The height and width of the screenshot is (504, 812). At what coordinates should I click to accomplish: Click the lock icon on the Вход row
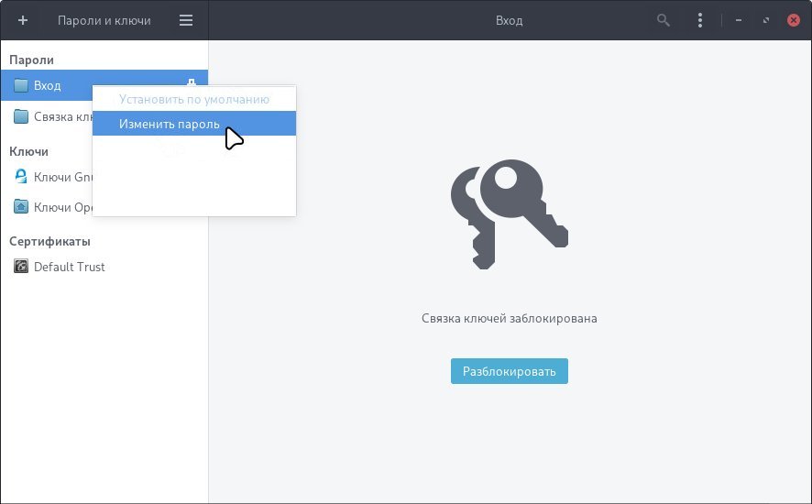[x=192, y=82]
